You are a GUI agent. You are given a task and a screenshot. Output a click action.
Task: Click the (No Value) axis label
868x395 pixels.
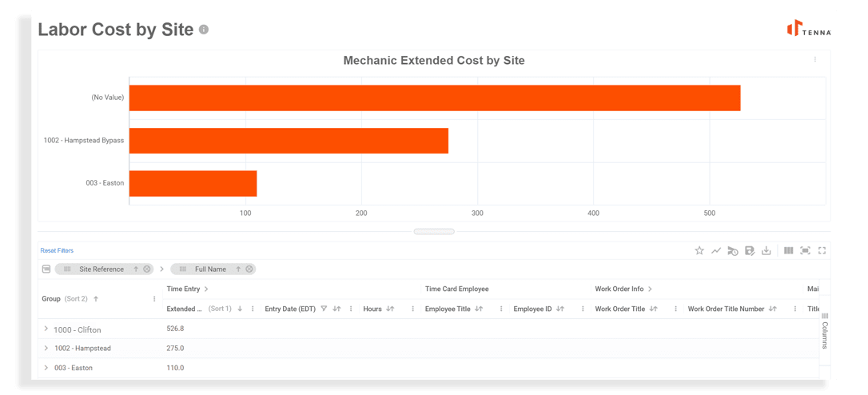click(107, 98)
